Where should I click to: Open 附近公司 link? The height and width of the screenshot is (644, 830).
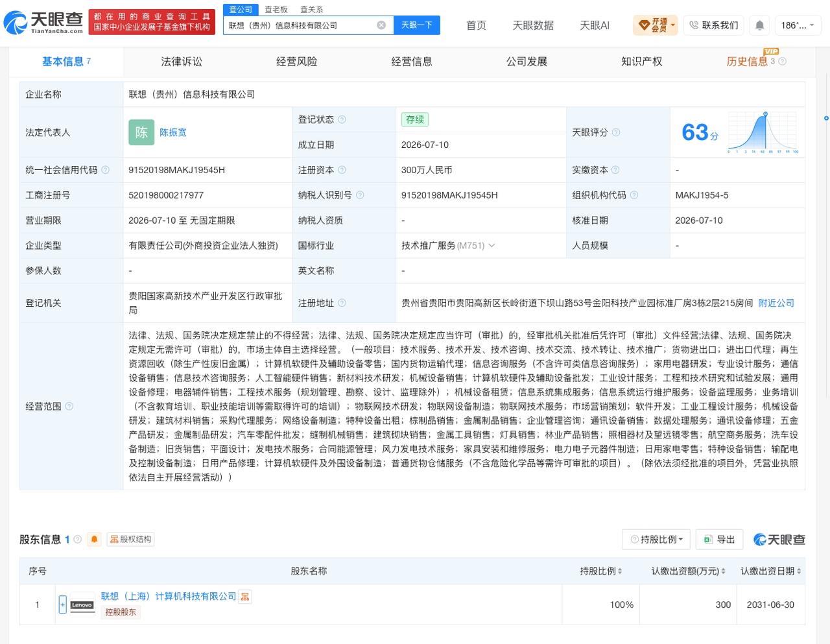[776, 303]
